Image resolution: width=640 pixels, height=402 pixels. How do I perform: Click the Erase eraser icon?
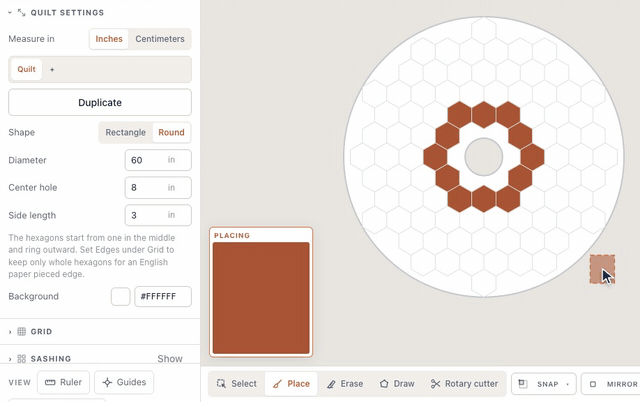pyautogui.click(x=331, y=384)
